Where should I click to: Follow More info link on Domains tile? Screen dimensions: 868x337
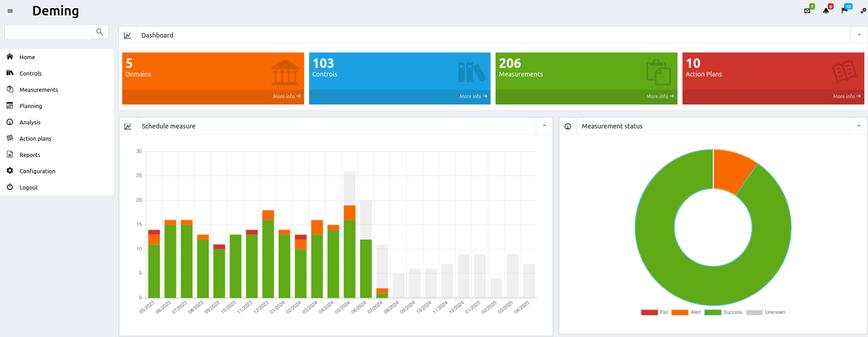286,96
